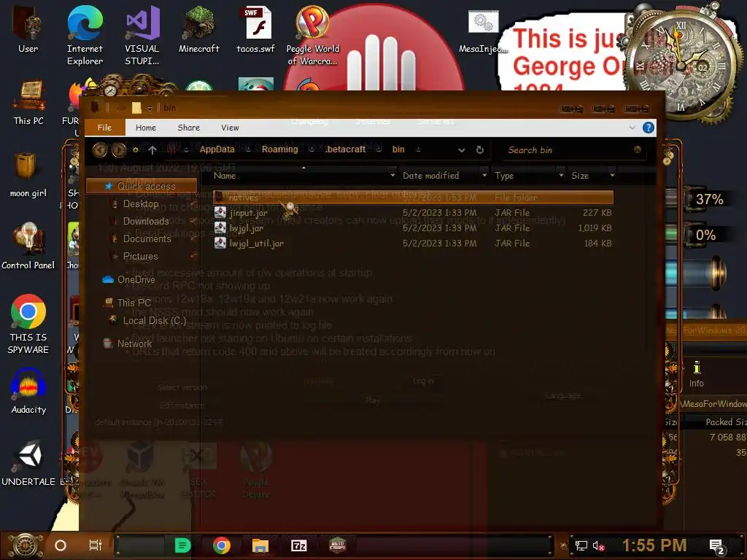
Task: Click AppData in the address breadcrumb
Action: 217,149
